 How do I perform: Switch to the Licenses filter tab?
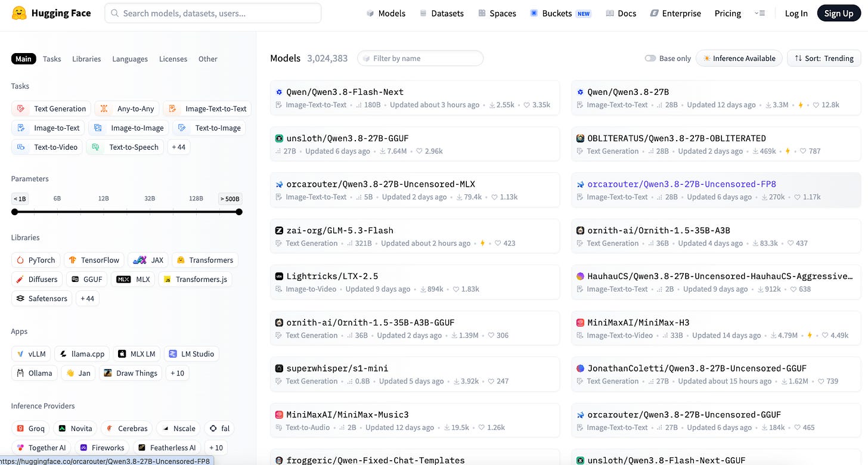click(173, 58)
